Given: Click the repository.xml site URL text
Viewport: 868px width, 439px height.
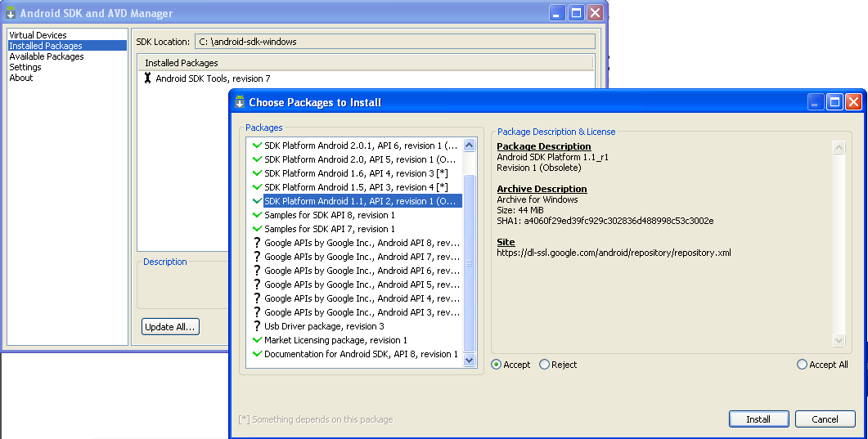Looking at the screenshot, I should click(614, 253).
